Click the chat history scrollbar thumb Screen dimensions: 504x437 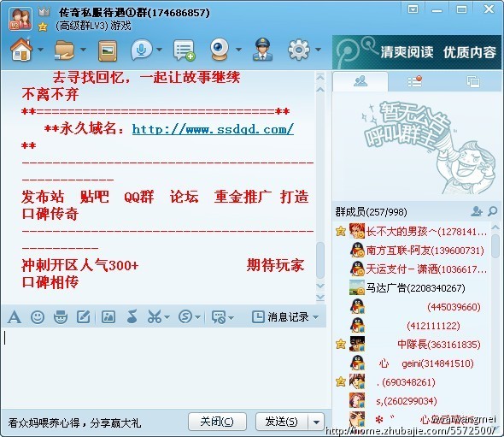(x=319, y=260)
